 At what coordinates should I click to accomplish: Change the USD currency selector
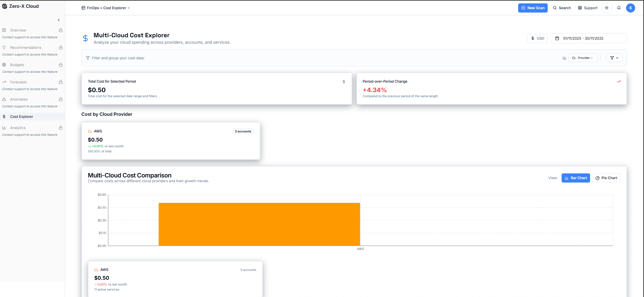pyautogui.click(x=538, y=38)
